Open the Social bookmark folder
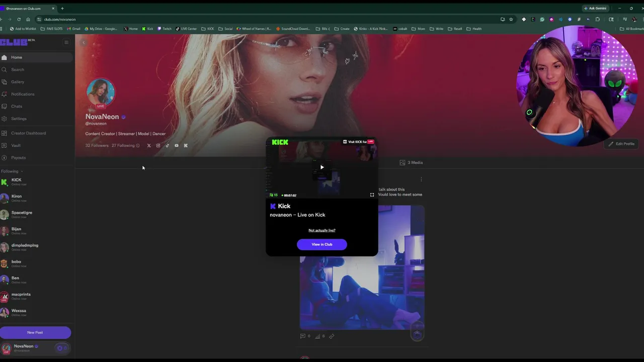The width and height of the screenshot is (644, 362). click(225, 29)
